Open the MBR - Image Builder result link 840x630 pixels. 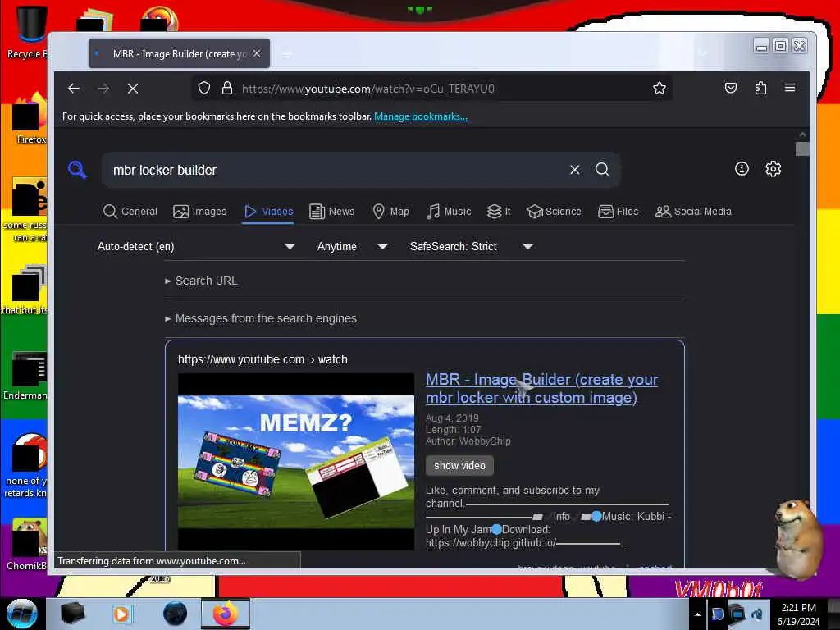tap(541, 388)
